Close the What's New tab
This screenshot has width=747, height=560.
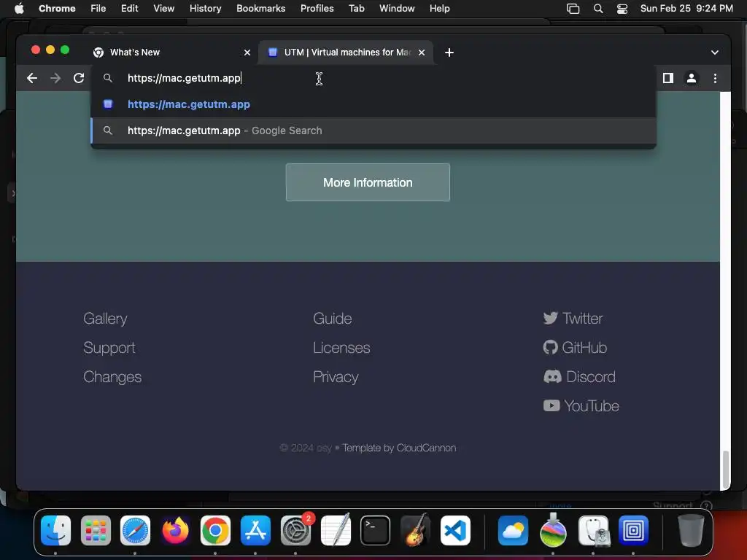247,52
